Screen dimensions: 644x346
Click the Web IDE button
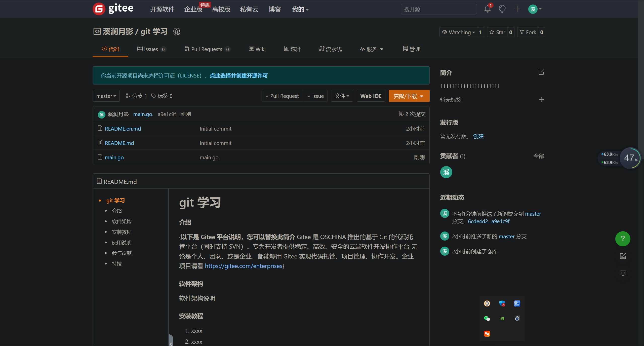pyautogui.click(x=371, y=96)
